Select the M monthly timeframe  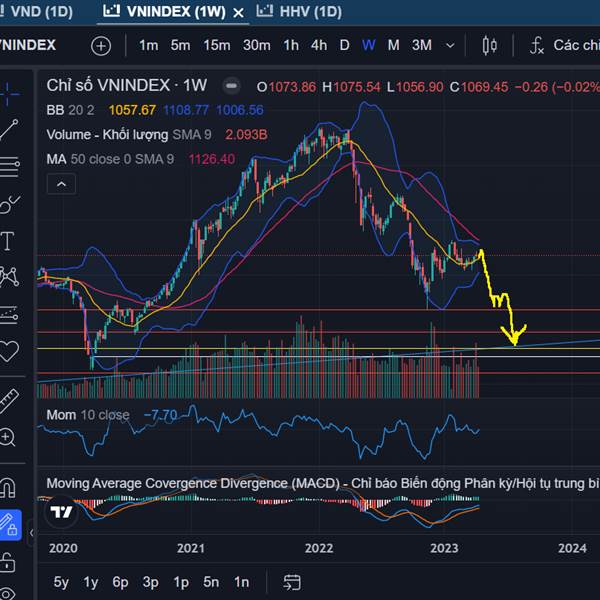393,46
